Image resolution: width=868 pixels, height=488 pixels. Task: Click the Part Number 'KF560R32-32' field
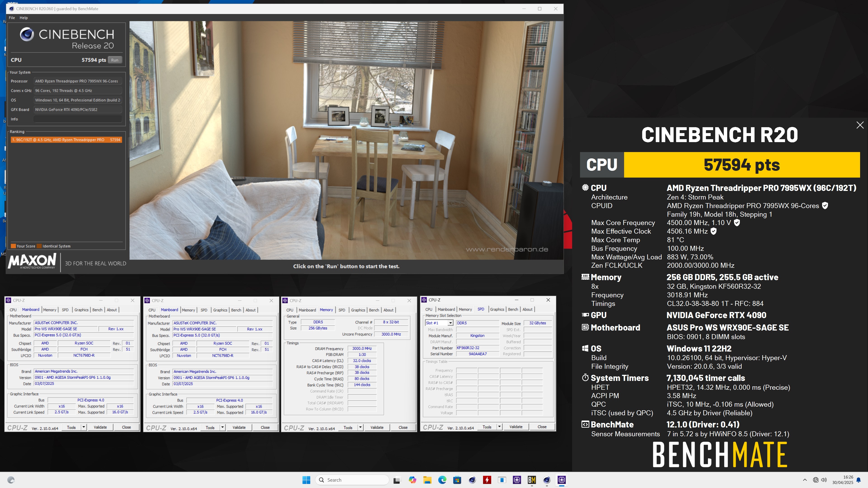pyautogui.click(x=477, y=348)
